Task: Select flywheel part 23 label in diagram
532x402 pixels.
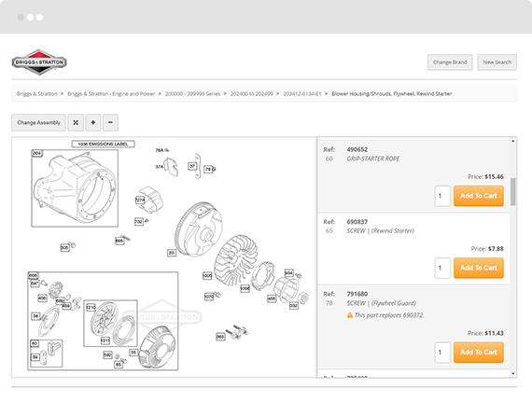Action: click(172, 253)
